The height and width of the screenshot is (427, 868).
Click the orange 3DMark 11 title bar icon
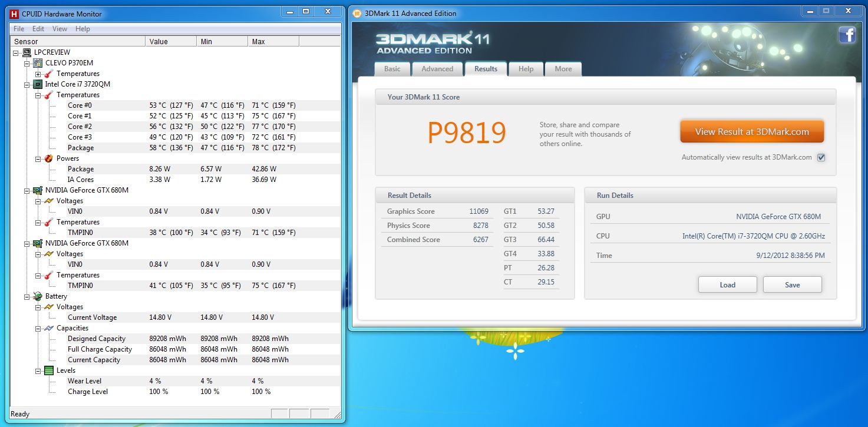(x=357, y=14)
